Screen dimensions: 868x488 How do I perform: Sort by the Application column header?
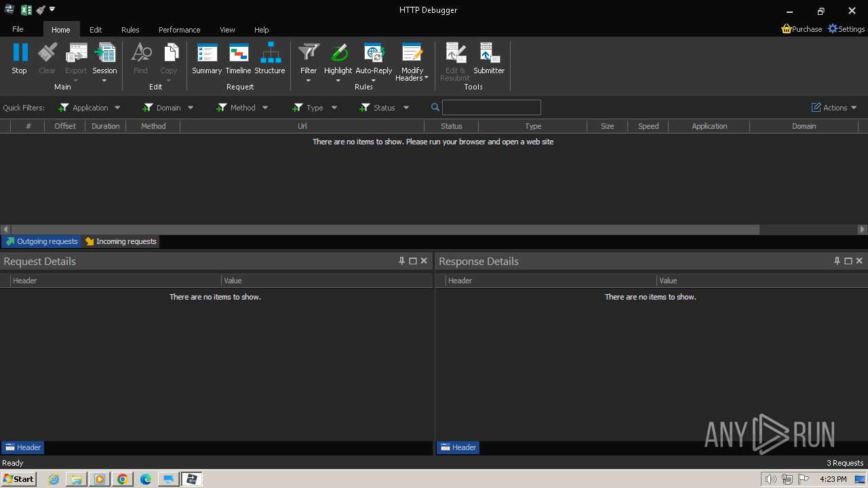(709, 126)
